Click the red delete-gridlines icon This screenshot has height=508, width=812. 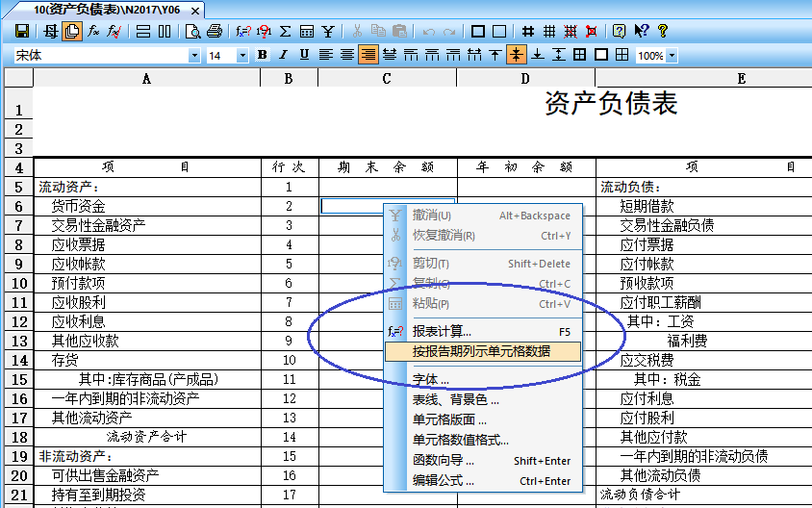click(x=591, y=31)
